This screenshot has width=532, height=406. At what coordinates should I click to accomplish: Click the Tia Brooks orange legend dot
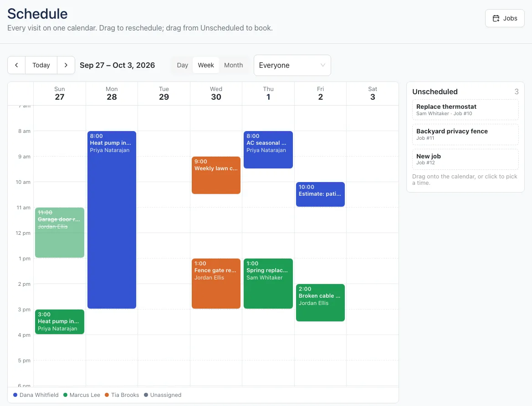point(107,395)
